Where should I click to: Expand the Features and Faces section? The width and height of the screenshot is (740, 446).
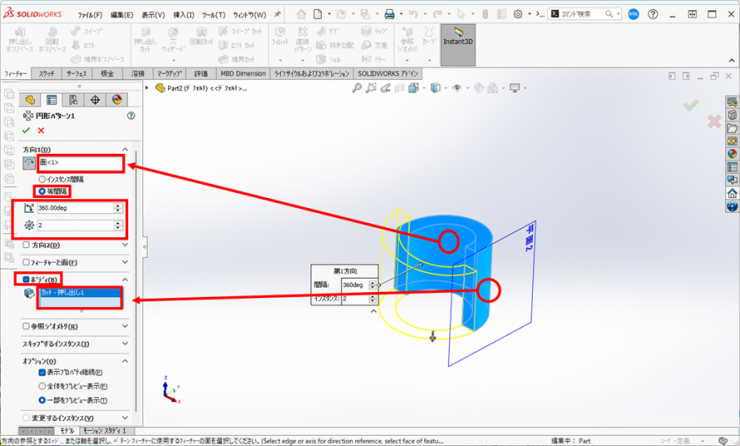pos(125,262)
